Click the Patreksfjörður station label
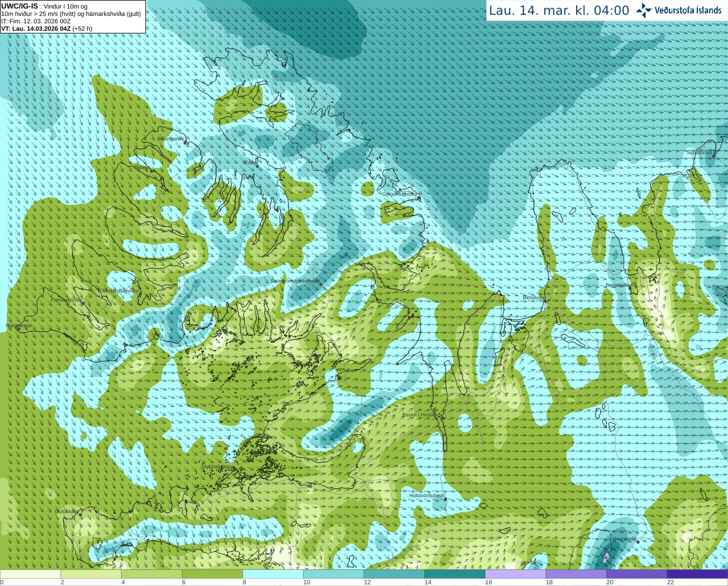The height and width of the screenshot is (586, 728). pos(67,299)
